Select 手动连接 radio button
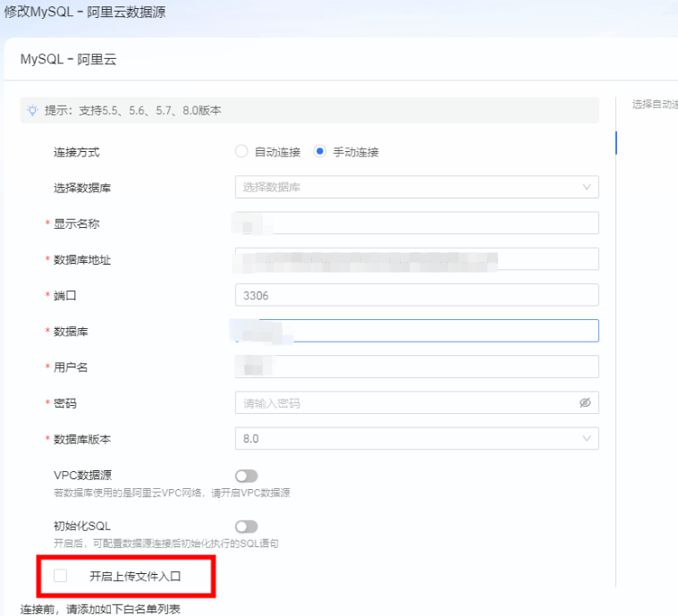Image resolution: width=678 pixels, height=616 pixels. [x=320, y=152]
